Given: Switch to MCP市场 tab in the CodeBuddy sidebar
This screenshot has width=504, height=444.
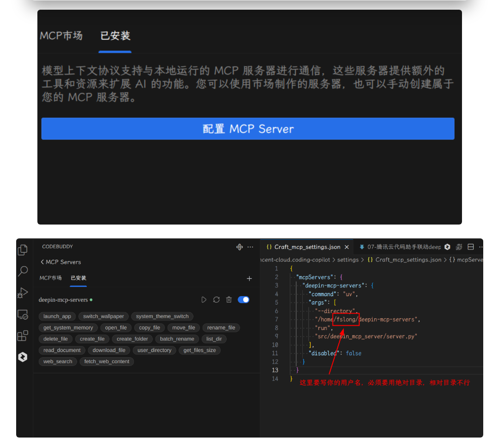Looking at the screenshot, I should 50,278.
